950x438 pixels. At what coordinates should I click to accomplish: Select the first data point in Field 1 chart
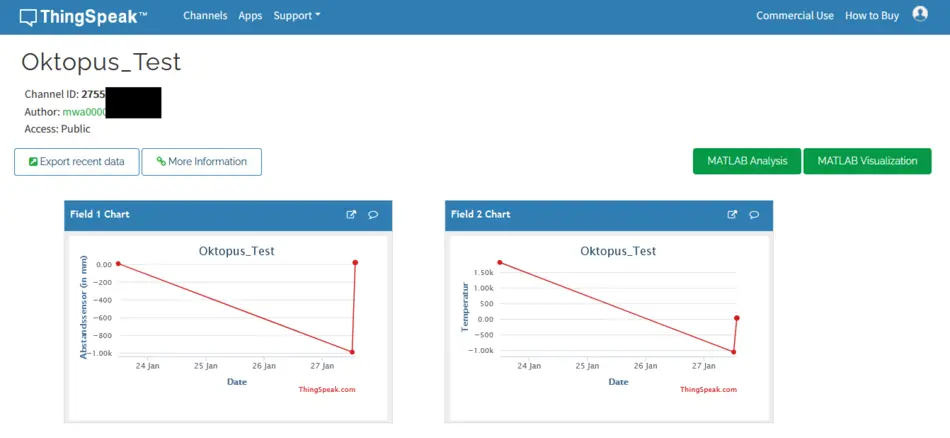pos(118,264)
